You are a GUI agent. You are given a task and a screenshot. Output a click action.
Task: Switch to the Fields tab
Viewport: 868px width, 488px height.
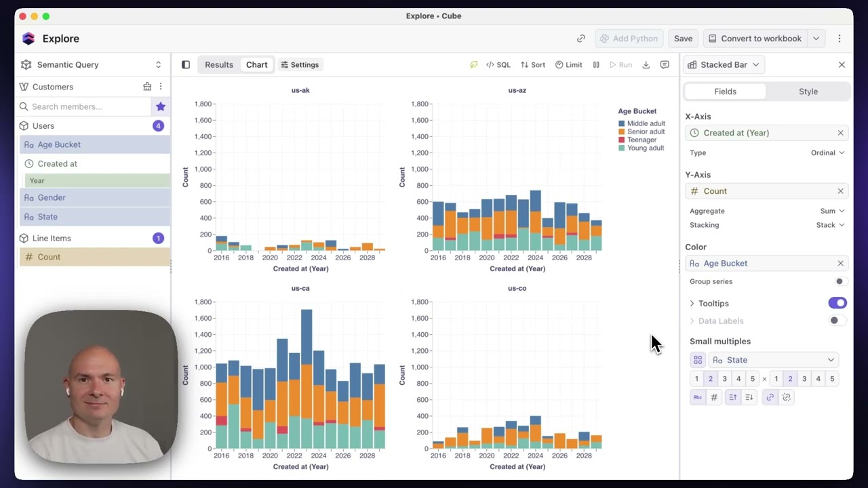coord(725,91)
